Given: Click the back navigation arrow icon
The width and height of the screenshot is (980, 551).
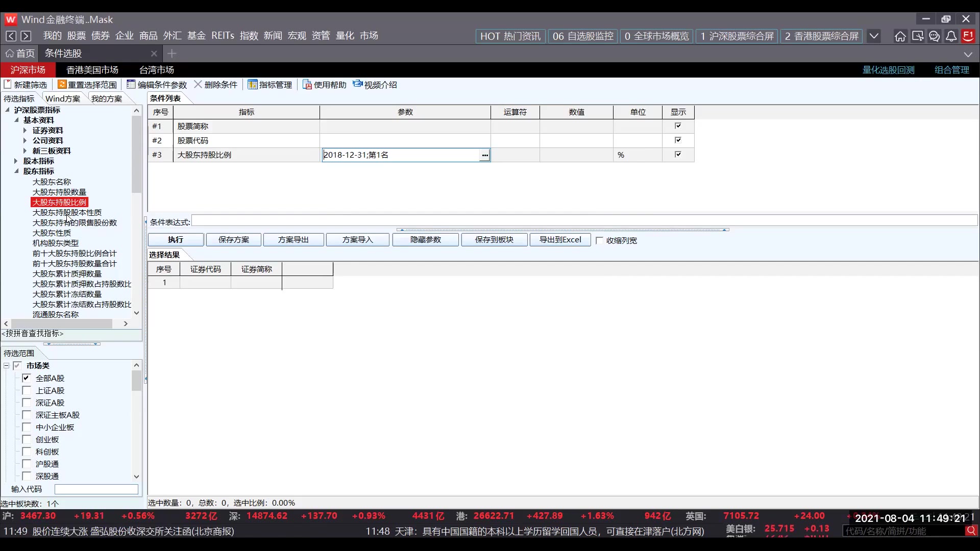Looking at the screenshot, I should point(11,36).
